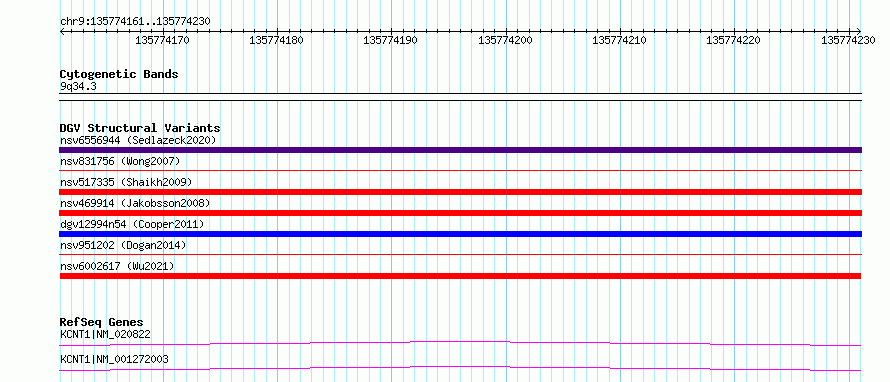Image resolution: width=890 pixels, height=382 pixels.
Task: Select the red nsv6002617 variant bar
Action: (x=460, y=276)
